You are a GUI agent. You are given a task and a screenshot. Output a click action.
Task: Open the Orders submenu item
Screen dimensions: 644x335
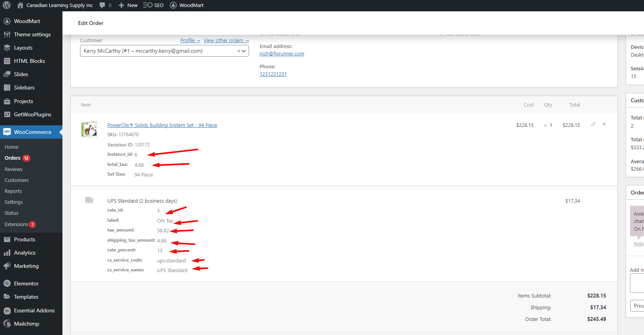[x=12, y=158]
